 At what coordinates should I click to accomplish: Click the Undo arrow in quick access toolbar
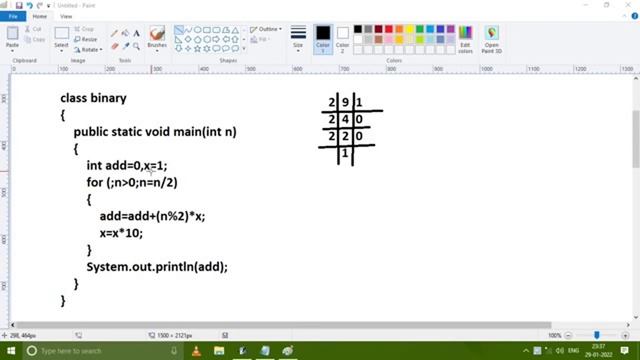(29, 6)
